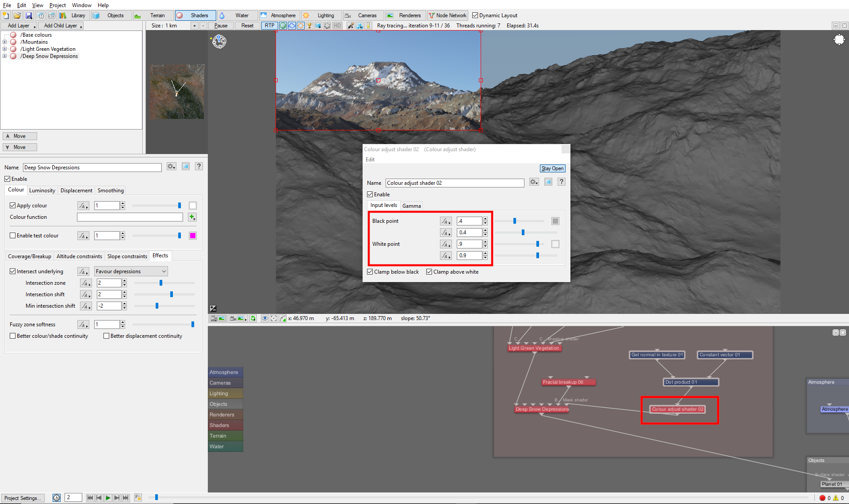Click the green plus icon next to Colour function
The height and width of the screenshot is (504, 849).
(x=192, y=217)
